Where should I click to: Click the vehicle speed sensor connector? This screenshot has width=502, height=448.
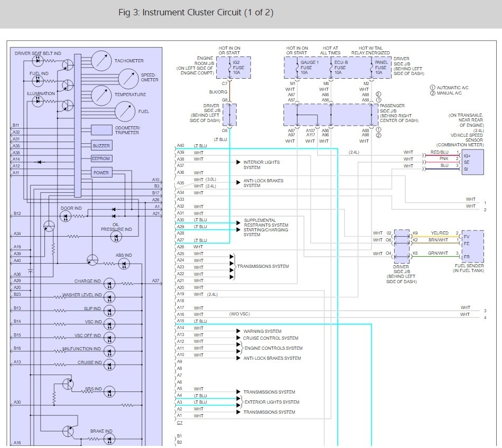pos(472,162)
